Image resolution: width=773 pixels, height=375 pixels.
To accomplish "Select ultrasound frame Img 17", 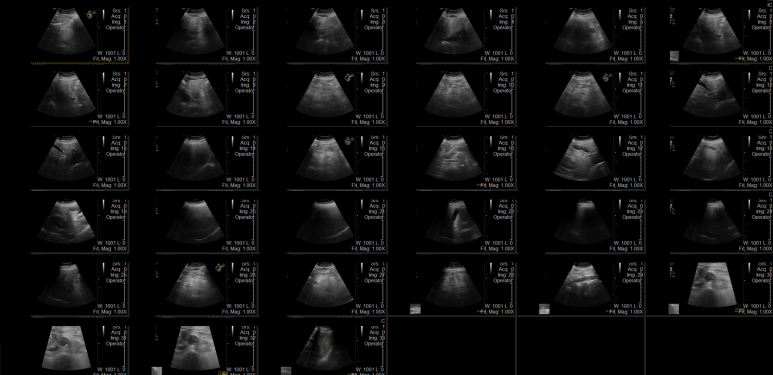I will click(x=583, y=158).
